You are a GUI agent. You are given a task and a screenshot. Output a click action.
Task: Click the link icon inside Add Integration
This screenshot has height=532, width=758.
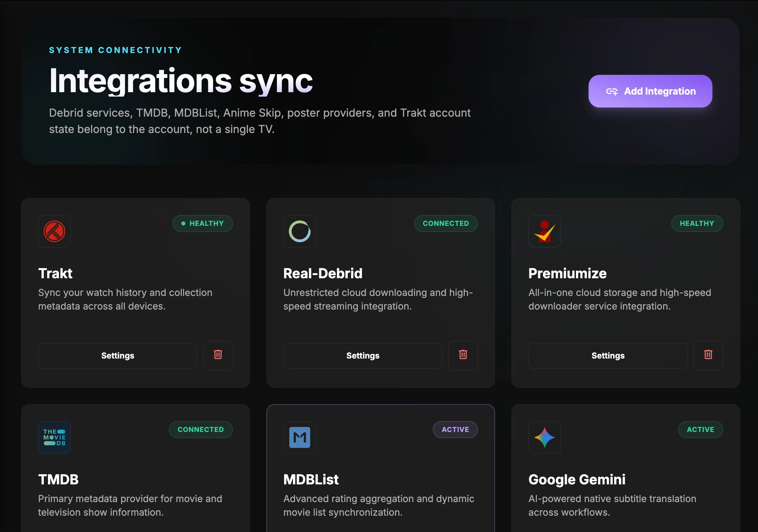(612, 91)
